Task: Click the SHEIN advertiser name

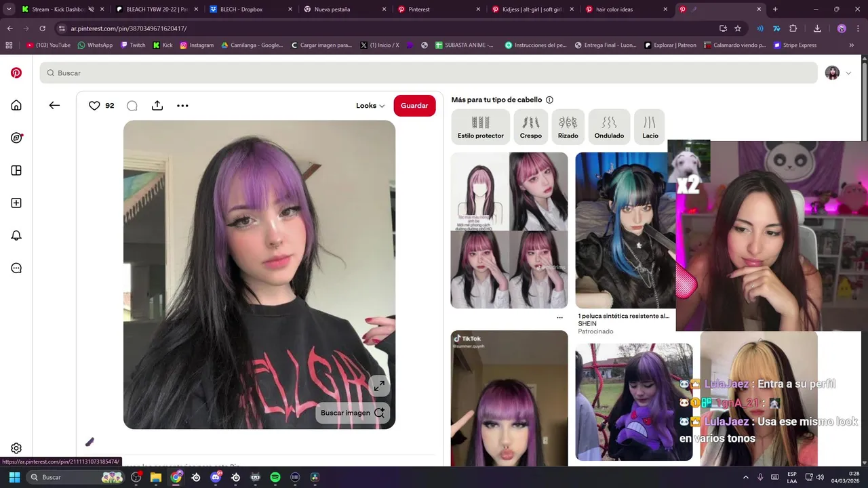Action: (x=587, y=324)
